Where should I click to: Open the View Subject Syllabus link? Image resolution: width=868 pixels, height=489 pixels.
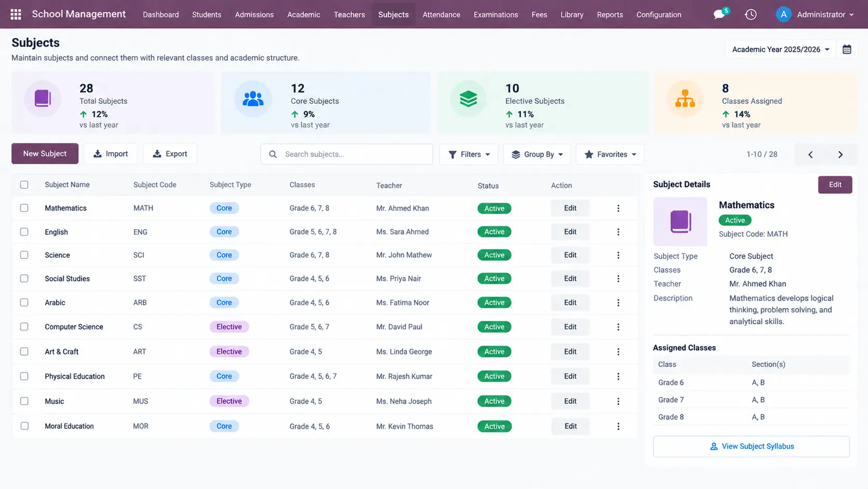751,446
